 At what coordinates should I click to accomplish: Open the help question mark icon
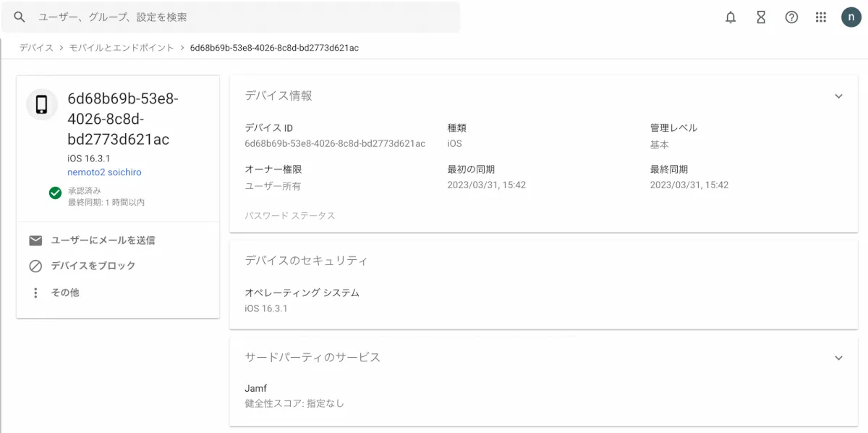click(791, 17)
